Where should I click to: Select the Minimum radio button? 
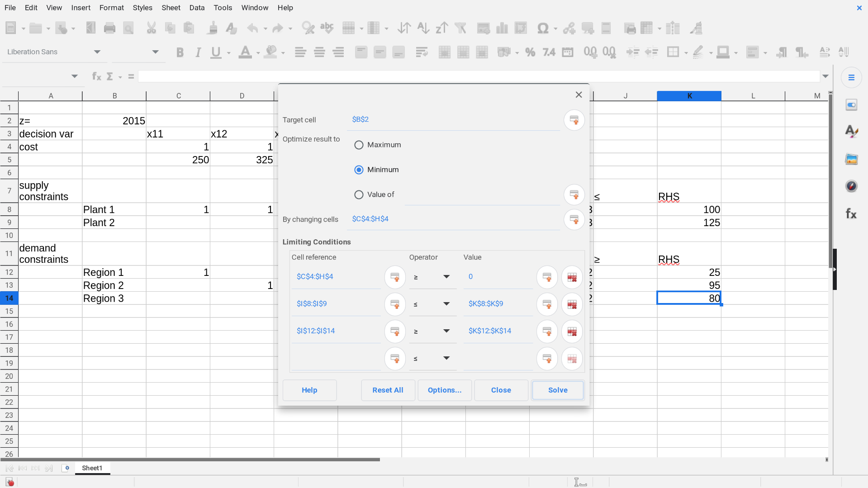point(359,170)
